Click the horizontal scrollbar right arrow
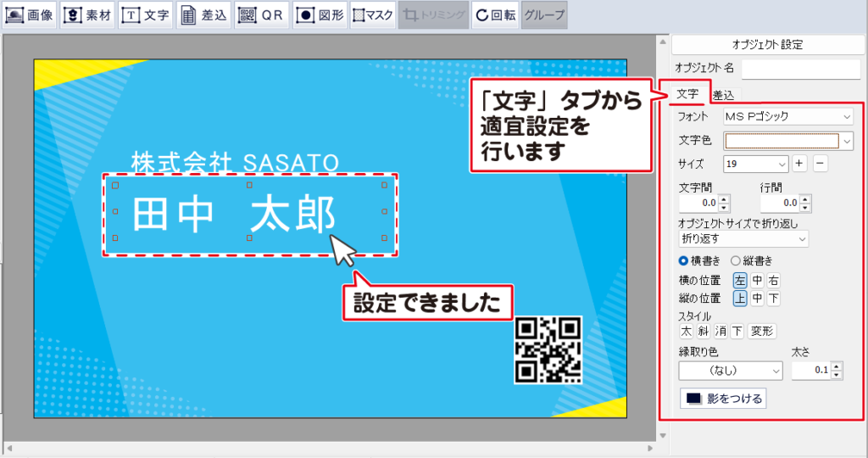The image size is (868, 458). point(650,448)
